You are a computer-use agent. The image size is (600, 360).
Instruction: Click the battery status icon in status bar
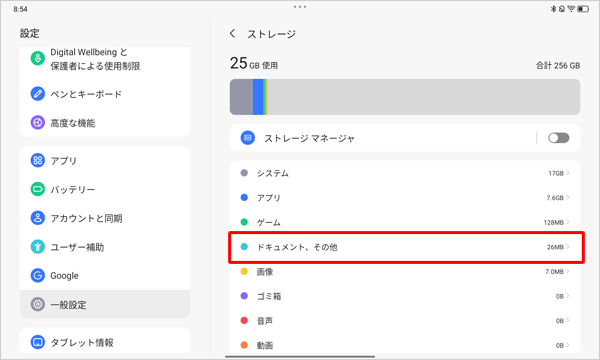(x=583, y=9)
